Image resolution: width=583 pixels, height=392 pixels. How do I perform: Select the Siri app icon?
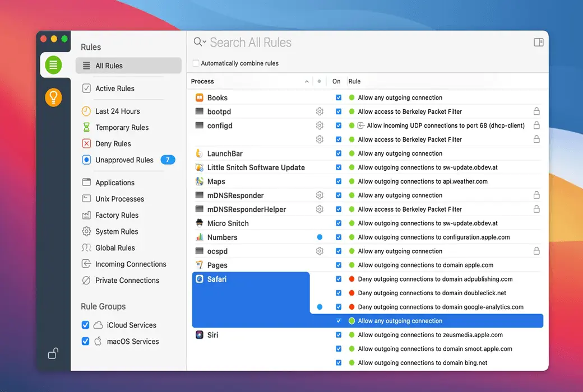[200, 335]
